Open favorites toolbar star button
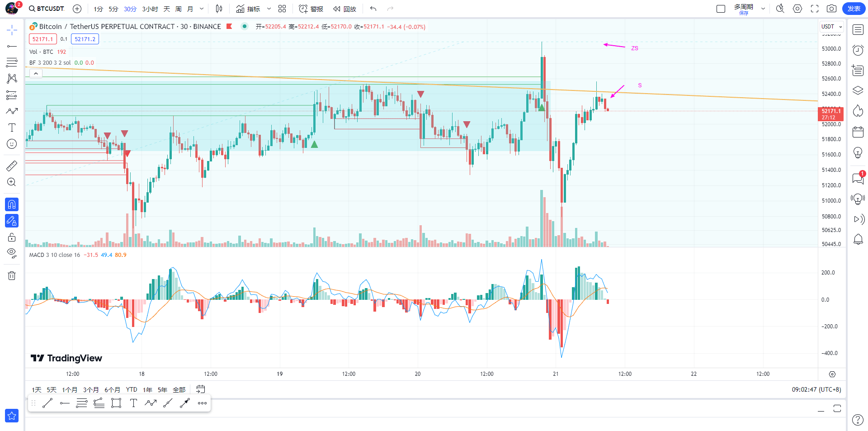The image size is (868, 431). tap(12, 416)
